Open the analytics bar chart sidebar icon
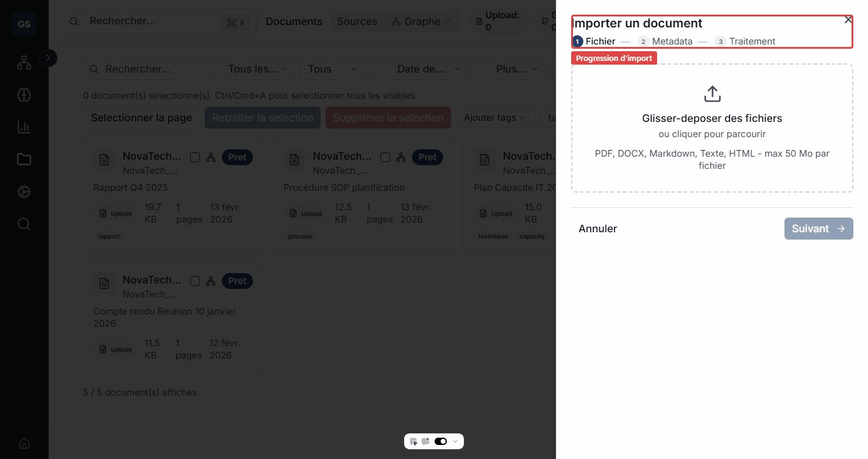The image size is (868, 459). [24, 127]
